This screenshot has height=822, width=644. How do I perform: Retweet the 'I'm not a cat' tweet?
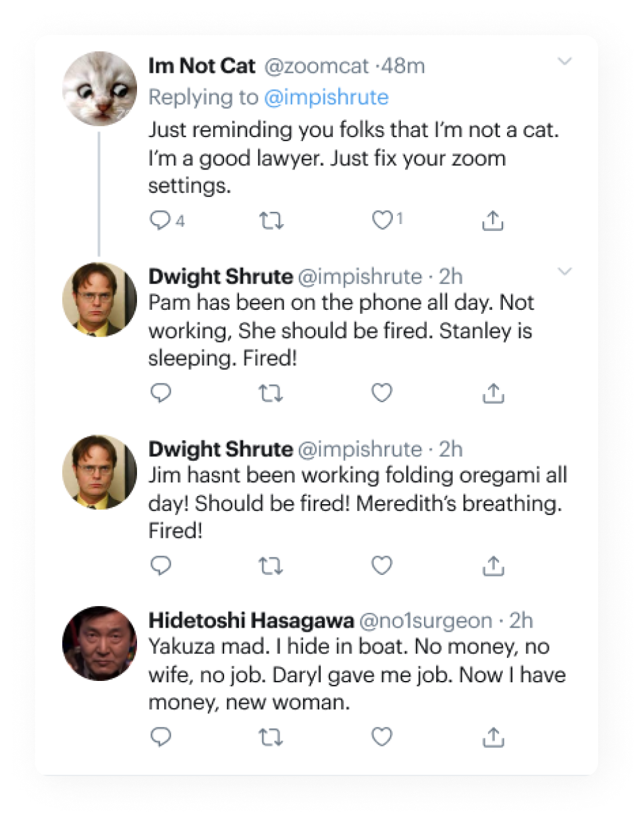[271, 221]
